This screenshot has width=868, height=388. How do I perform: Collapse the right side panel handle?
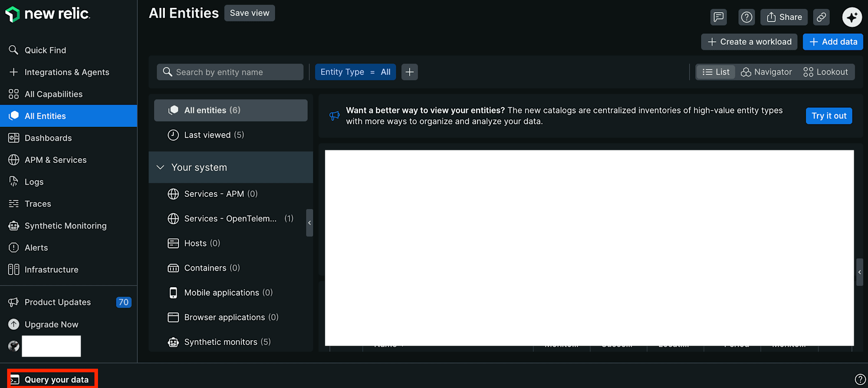pos(859,272)
